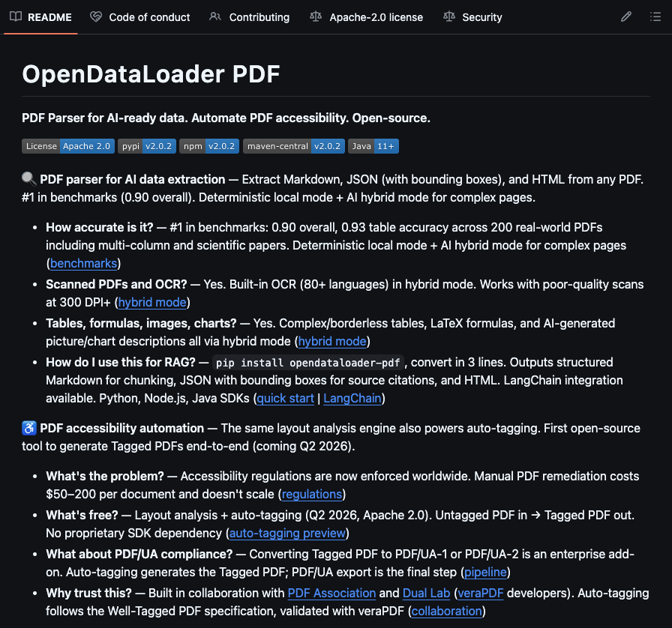
Task: Click the scale icon beside Apache-2.0 license
Action: (x=316, y=16)
